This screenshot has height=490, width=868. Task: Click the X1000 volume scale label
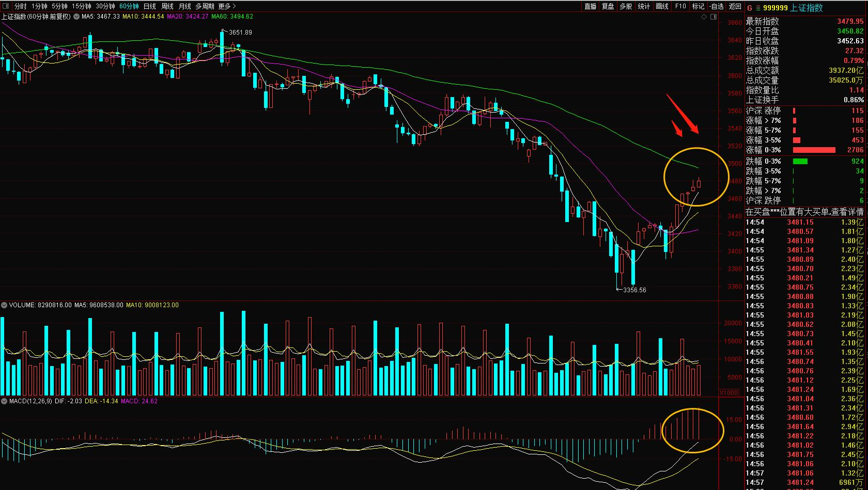(x=729, y=392)
